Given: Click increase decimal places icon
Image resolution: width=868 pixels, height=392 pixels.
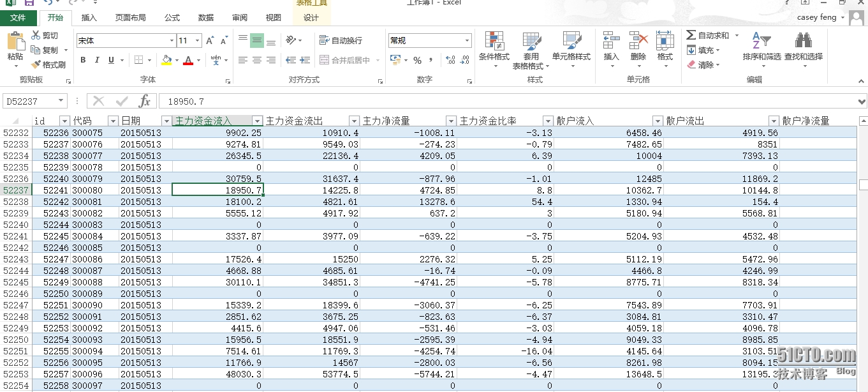Looking at the screenshot, I should tap(450, 60).
